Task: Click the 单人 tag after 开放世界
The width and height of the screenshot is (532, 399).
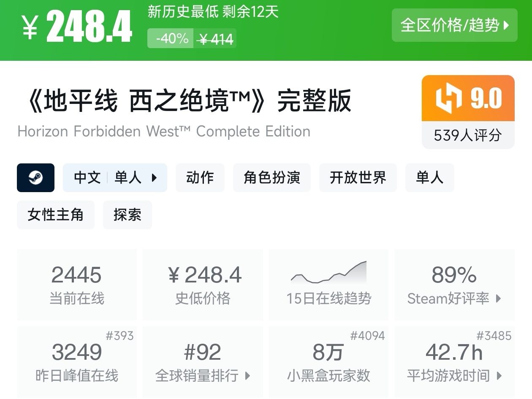Action: (430, 178)
